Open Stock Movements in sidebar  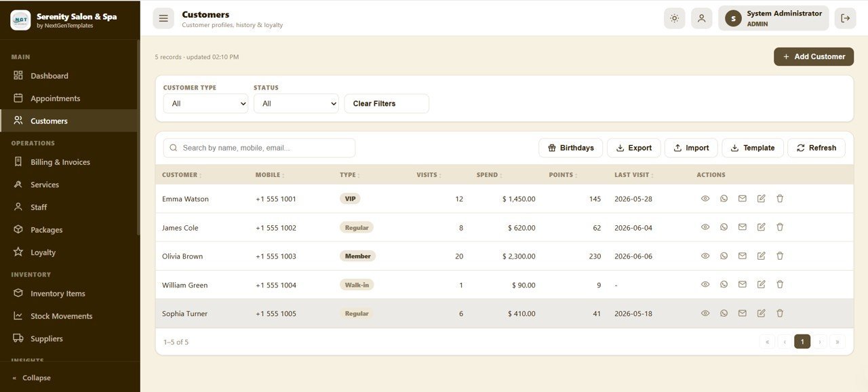click(x=68, y=316)
